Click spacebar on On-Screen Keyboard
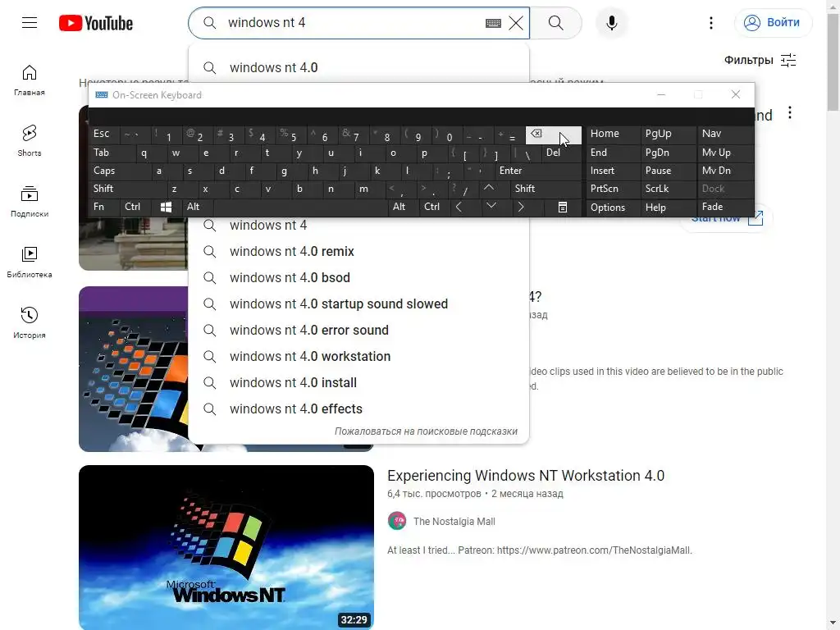840x630 pixels. [x=300, y=207]
